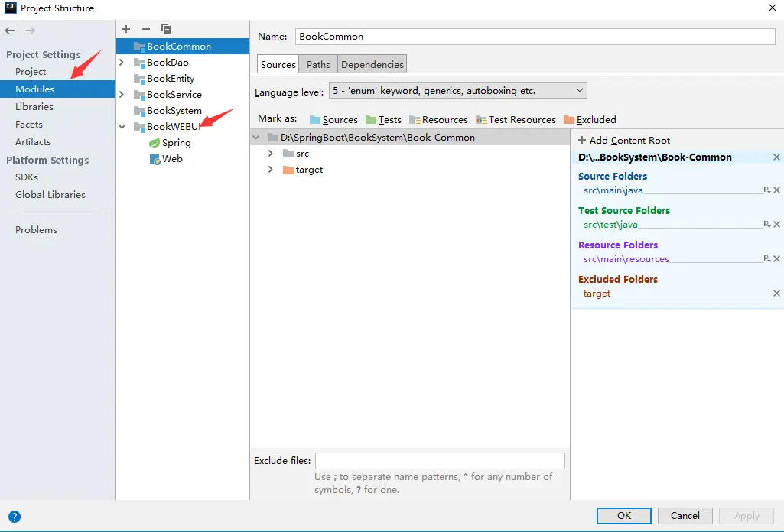
Task: Open SDKs platform settings
Action: coord(27,177)
